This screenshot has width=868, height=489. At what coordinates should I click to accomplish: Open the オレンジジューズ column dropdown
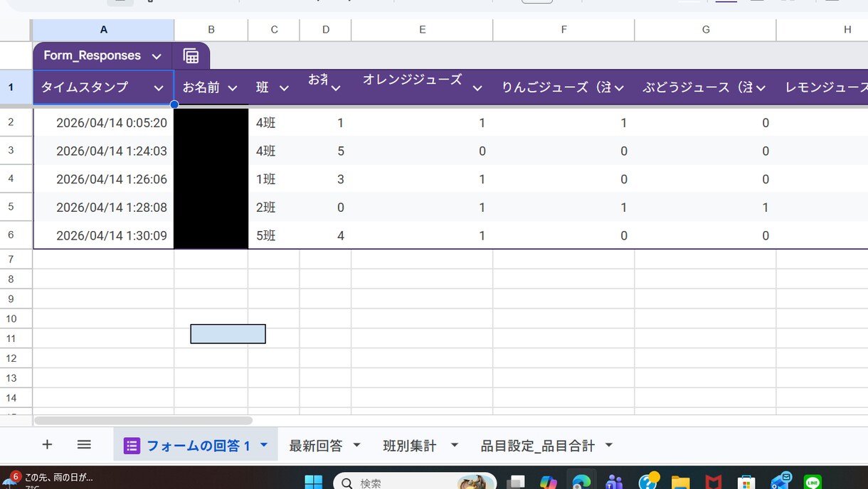coord(477,88)
